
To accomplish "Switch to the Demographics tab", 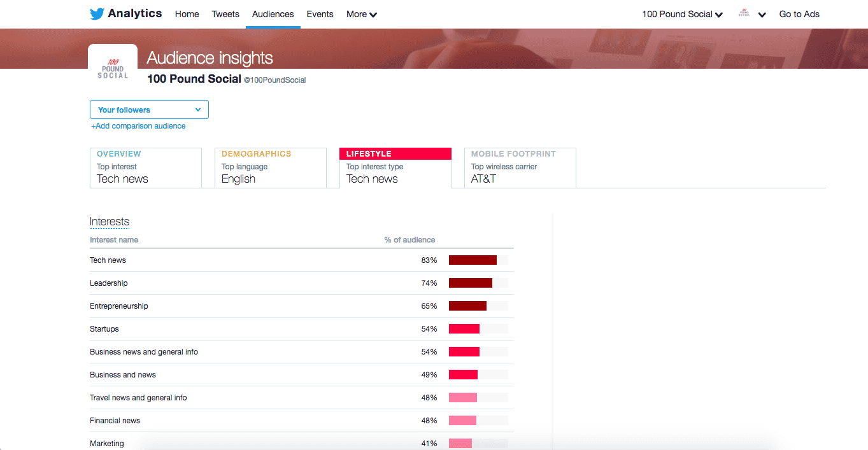I will click(x=271, y=168).
